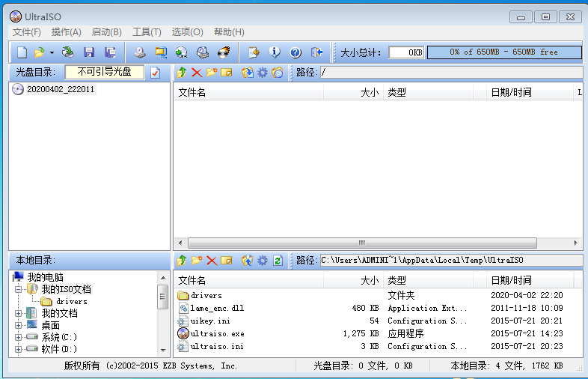The width and height of the screenshot is (588, 379).
Task: Expand the 桌面 tree node
Action: (19, 325)
